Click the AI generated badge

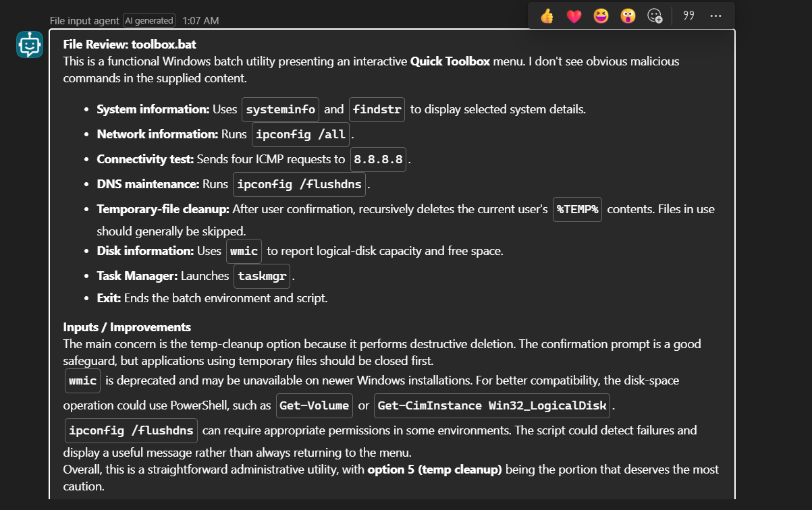pyautogui.click(x=148, y=21)
